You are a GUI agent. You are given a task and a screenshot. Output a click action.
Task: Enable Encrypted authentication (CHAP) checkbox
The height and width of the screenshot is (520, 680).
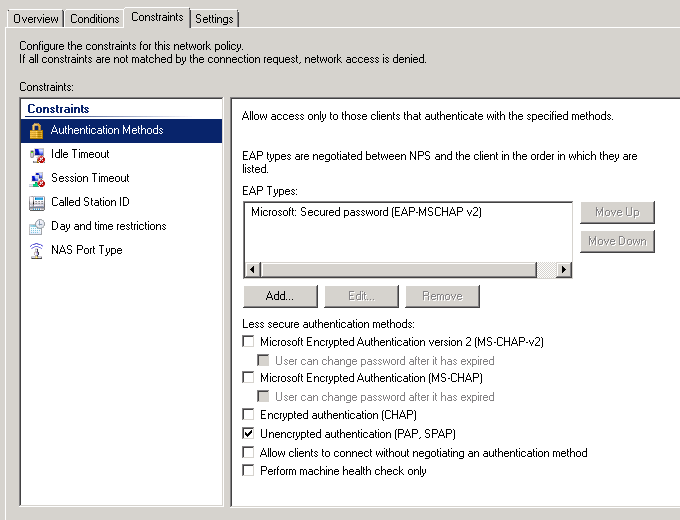249,415
